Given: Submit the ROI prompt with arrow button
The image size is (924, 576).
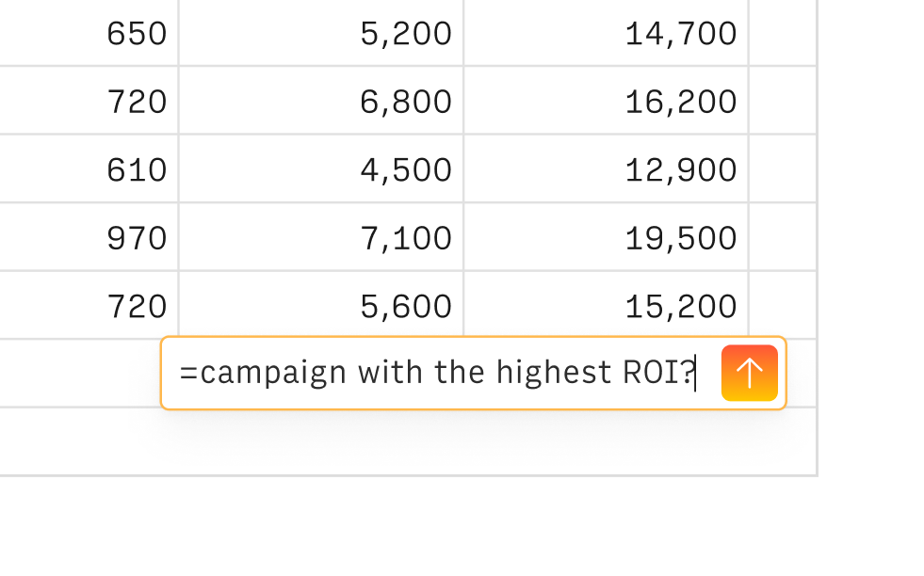Looking at the screenshot, I should tap(749, 373).
